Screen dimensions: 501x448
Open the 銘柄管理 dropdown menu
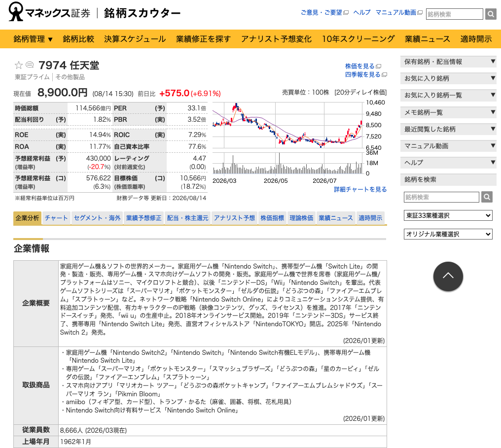point(33,39)
